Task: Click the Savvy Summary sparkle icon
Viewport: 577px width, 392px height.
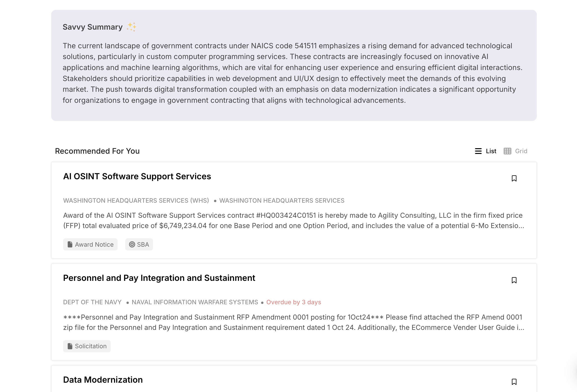Action: point(131,27)
